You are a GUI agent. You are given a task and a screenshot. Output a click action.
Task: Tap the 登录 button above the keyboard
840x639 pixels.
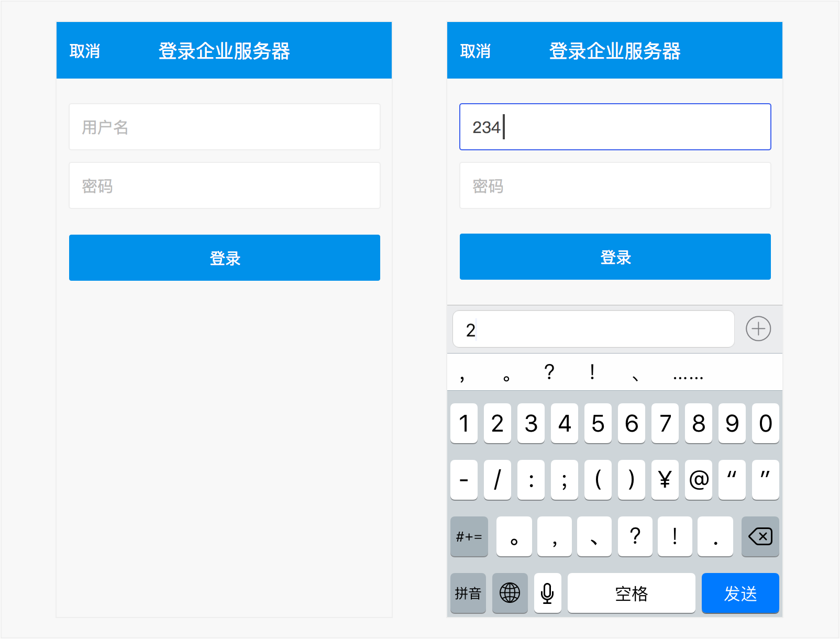615,257
